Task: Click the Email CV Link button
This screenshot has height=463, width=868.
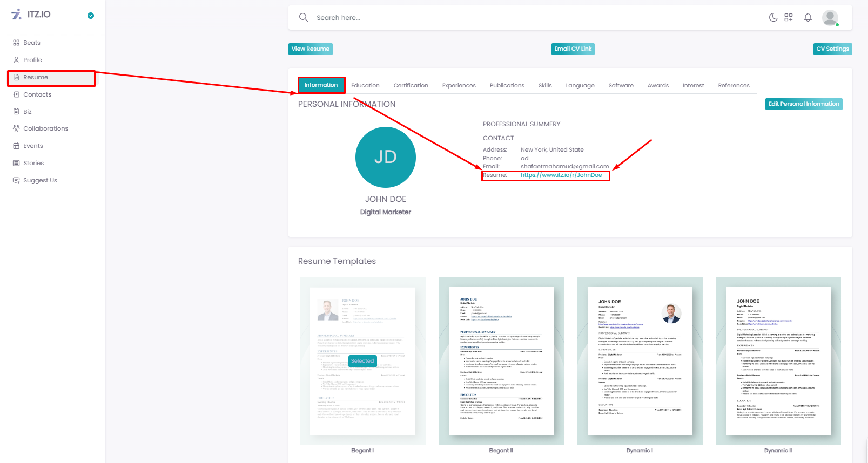Action: 573,49
